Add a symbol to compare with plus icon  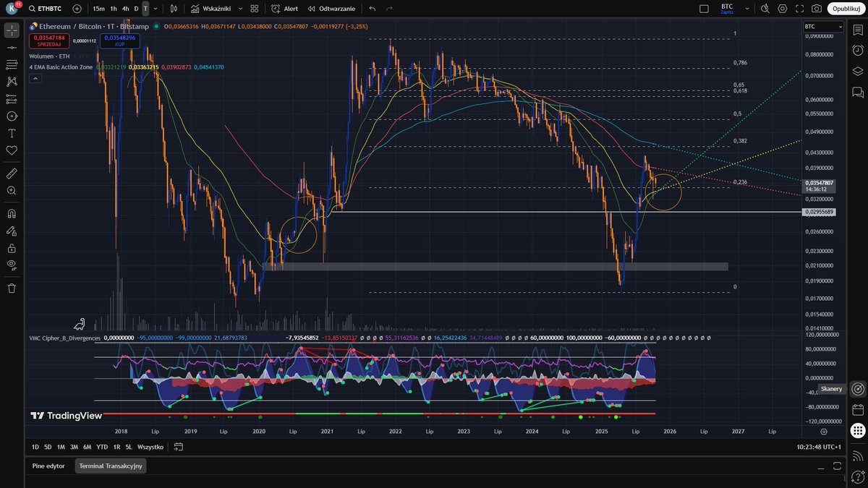pyautogui.click(x=77, y=9)
